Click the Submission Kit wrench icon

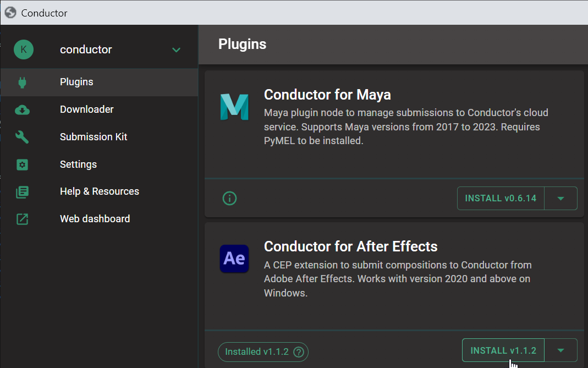(x=22, y=138)
